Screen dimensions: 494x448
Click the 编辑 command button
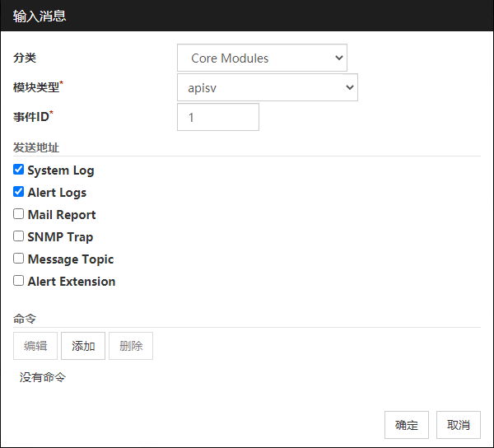(x=35, y=346)
